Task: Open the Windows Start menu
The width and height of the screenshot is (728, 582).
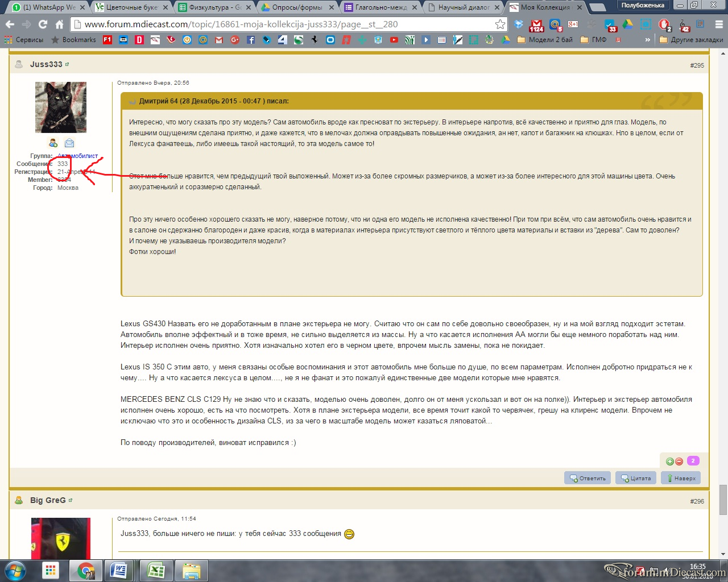Action: coord(15,570)
